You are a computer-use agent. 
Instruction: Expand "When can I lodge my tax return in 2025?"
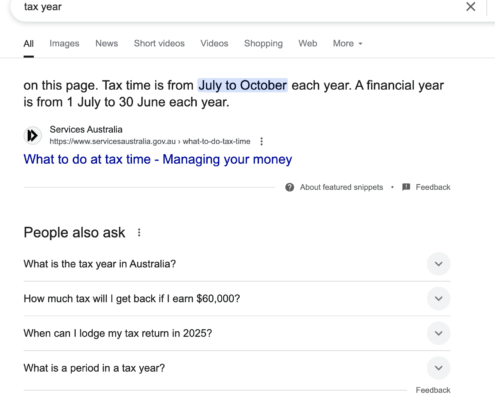tap(439, 333)
